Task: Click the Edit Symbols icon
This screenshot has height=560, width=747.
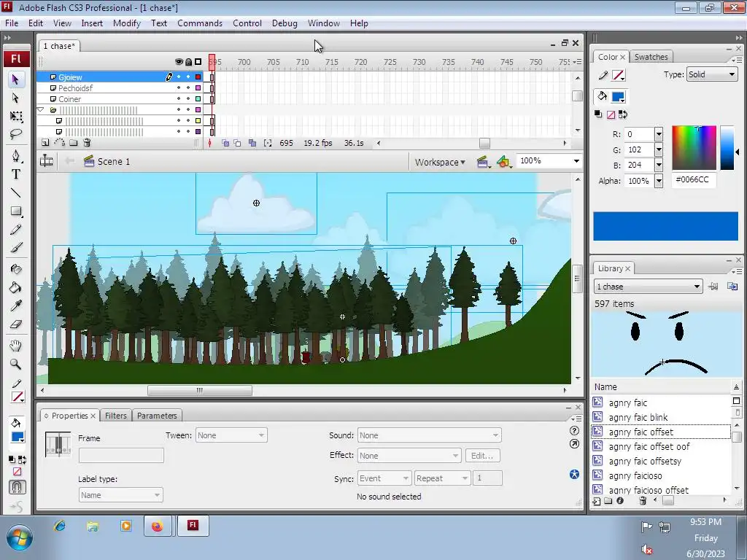Action: [x=503, y=162]
